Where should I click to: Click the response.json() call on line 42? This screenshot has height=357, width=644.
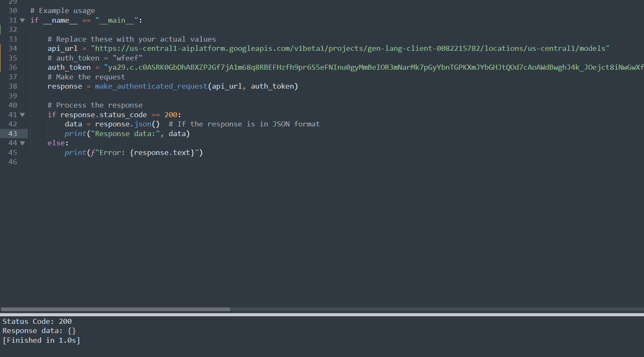point(127,124)
